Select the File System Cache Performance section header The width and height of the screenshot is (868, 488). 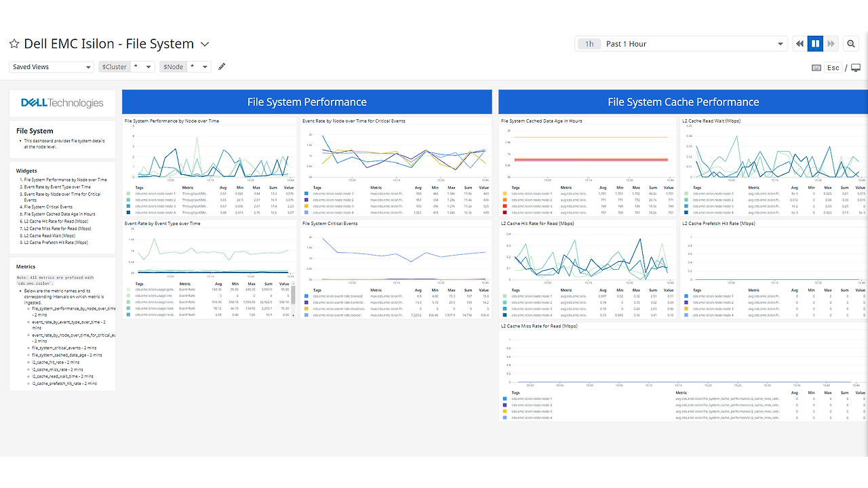click(x=683, y=102)
